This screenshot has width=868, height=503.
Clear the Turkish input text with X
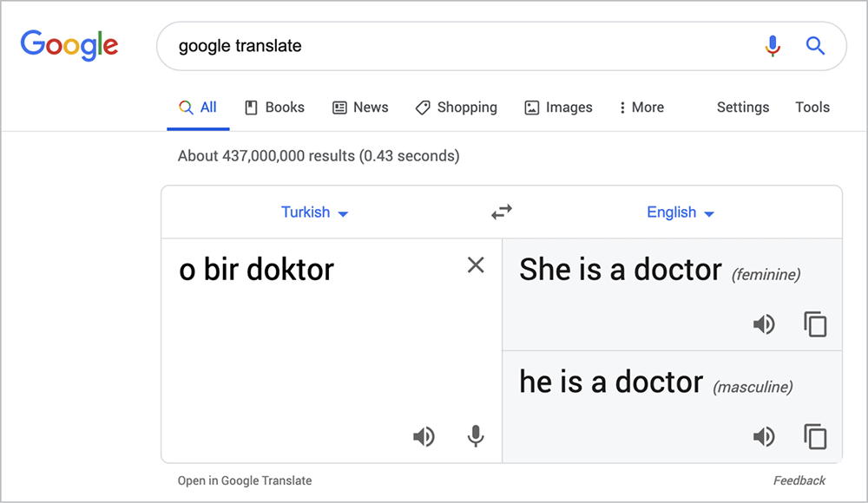point(475,265)
